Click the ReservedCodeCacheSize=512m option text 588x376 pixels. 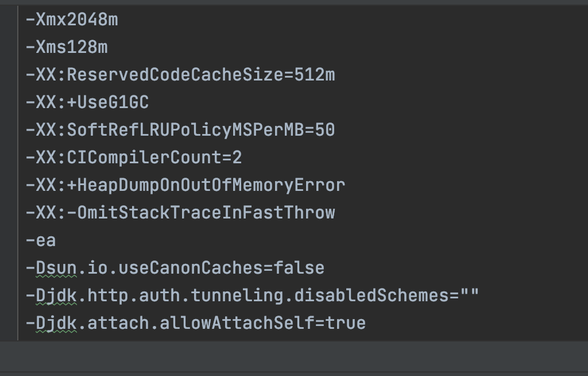pos(200,75)
